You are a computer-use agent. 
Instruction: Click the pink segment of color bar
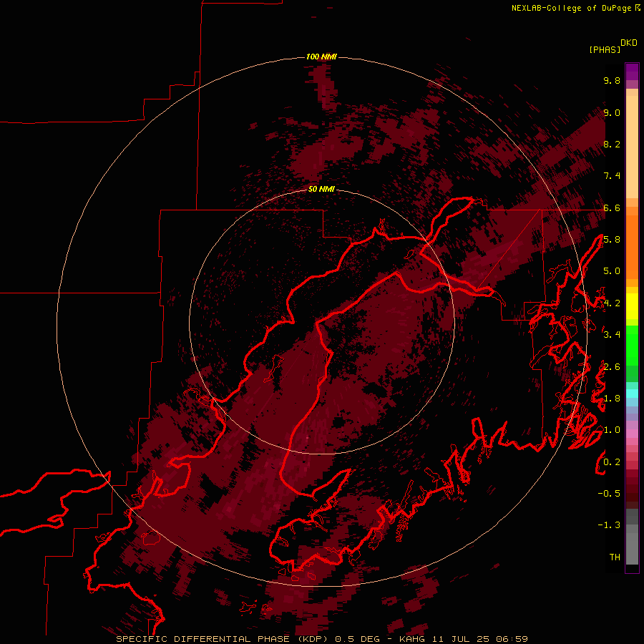tap(632, 434)
